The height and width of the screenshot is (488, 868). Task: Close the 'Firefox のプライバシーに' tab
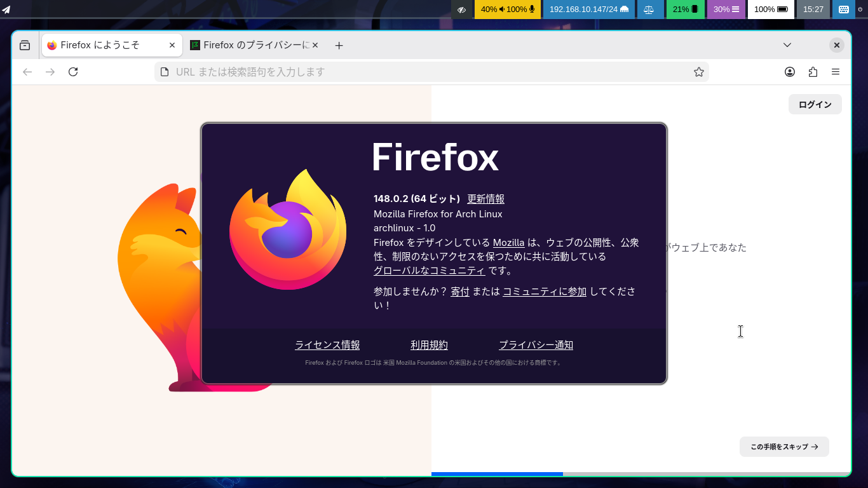[x=315, y=45]
